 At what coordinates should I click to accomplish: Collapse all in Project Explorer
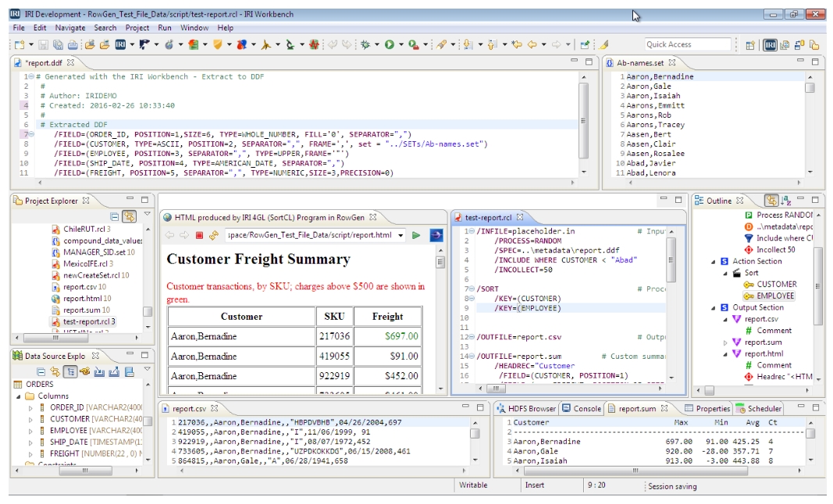click(116, 216)
